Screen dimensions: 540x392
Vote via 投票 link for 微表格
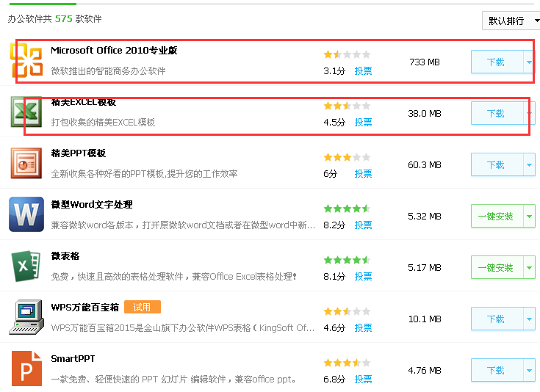pyautogui.click(x=364, y=276)
